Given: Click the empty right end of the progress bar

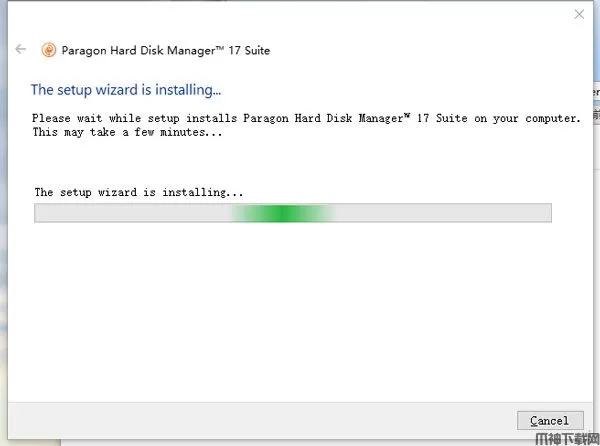Looking at the screenshot, I should 480,213.
